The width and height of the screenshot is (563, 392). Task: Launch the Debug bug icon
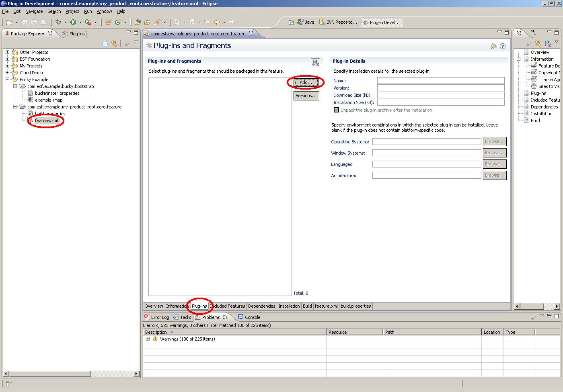pyautogui.click(x=58, y=22)
